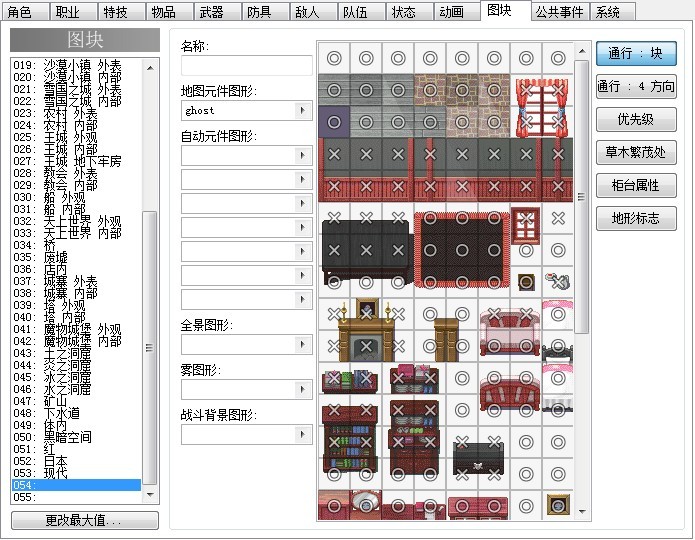This screenshot has height=540, width=695.
Task: Select tileset 054 in the list
Action: 76,485
